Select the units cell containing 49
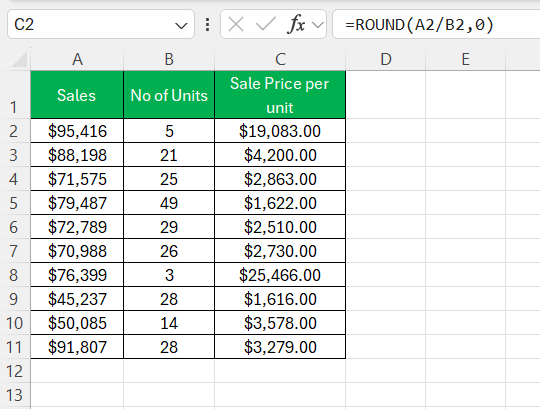Screen dimensions: 540x409 click(169, 203)
